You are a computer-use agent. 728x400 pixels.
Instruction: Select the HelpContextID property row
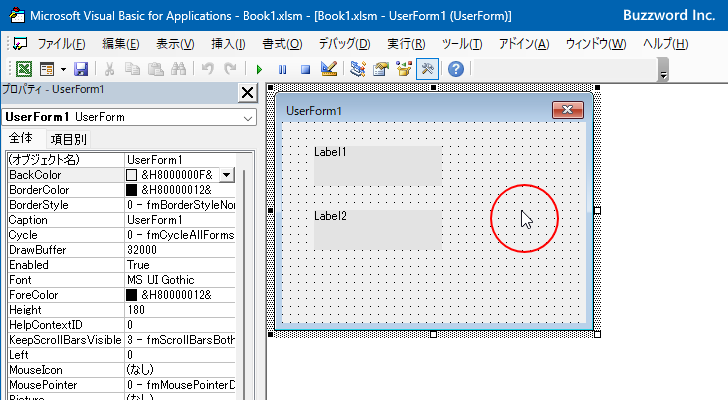pos(122,325)
